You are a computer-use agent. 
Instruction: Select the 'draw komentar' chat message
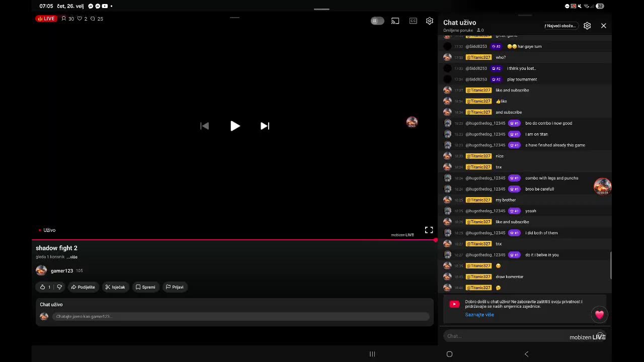(510, 277)
